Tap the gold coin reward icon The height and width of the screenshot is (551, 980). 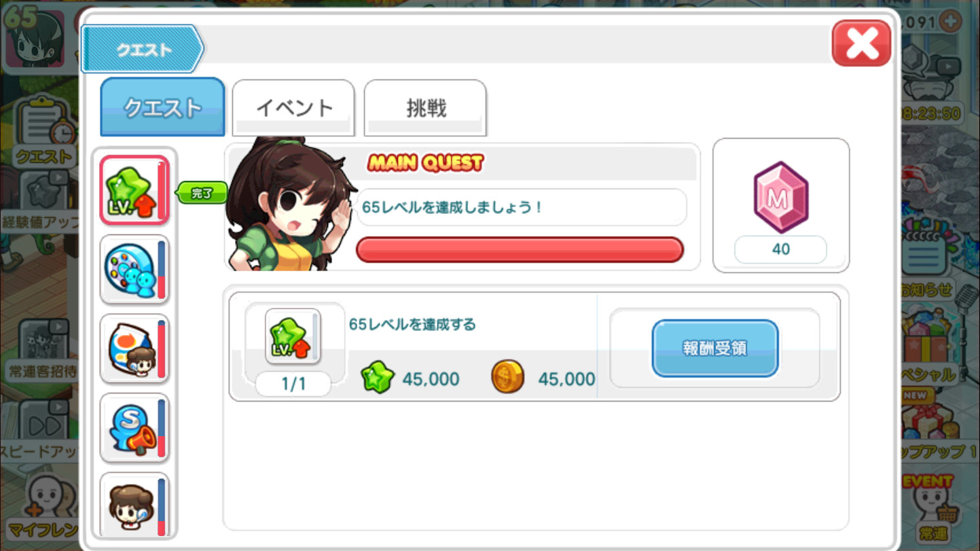click(507, 378)
